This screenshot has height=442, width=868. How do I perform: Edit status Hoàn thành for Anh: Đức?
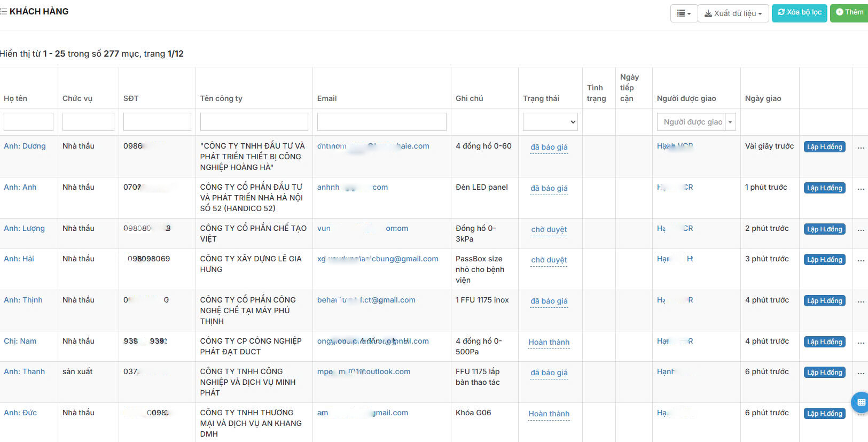coord(549,414)
